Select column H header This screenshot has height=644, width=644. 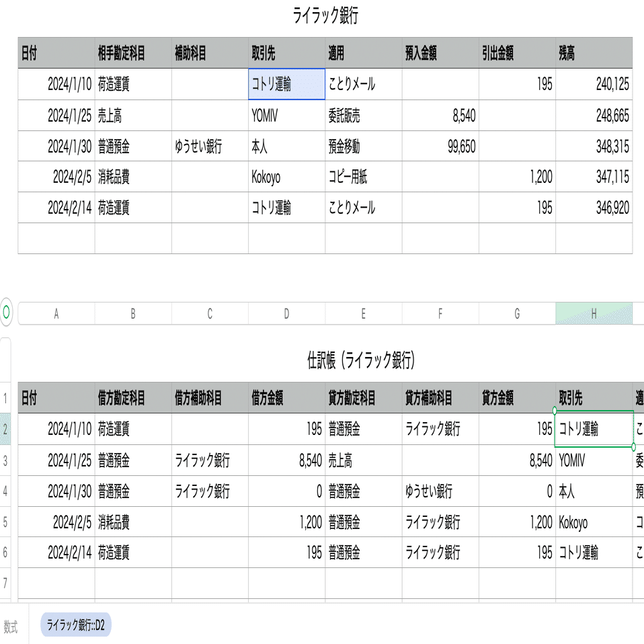click(594, 313)
